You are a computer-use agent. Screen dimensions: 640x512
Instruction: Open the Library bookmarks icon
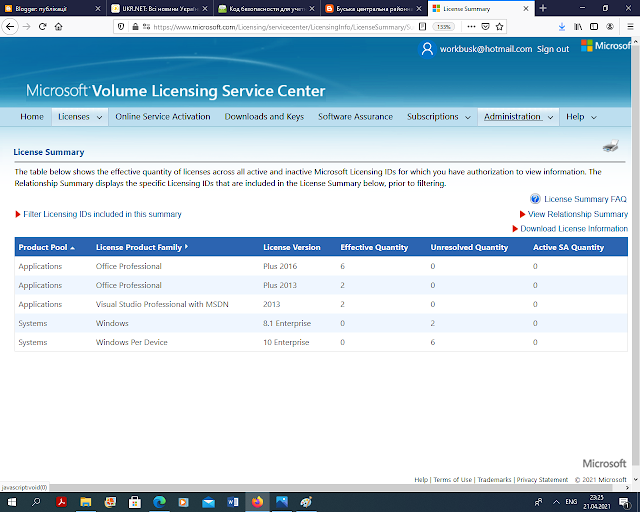click(x=578, y=27)
